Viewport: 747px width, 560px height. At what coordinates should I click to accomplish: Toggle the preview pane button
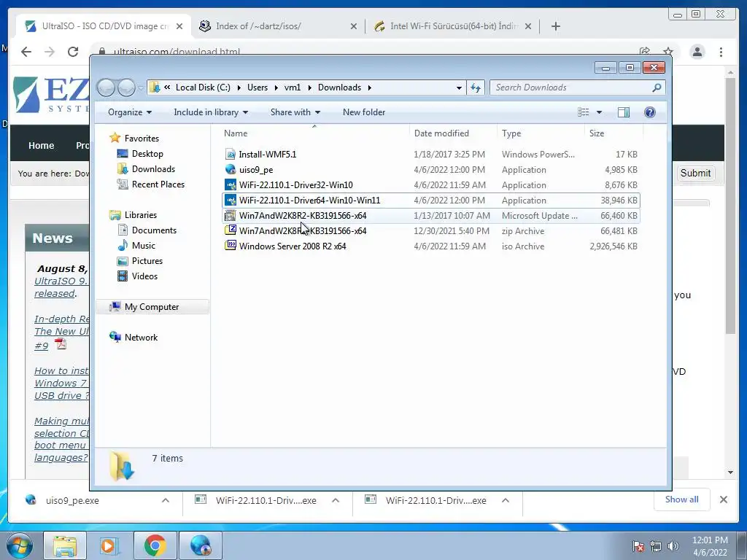624,112
